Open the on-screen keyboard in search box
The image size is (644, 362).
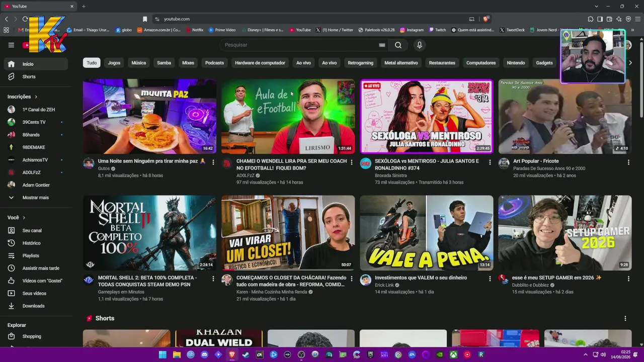(382, 45)
